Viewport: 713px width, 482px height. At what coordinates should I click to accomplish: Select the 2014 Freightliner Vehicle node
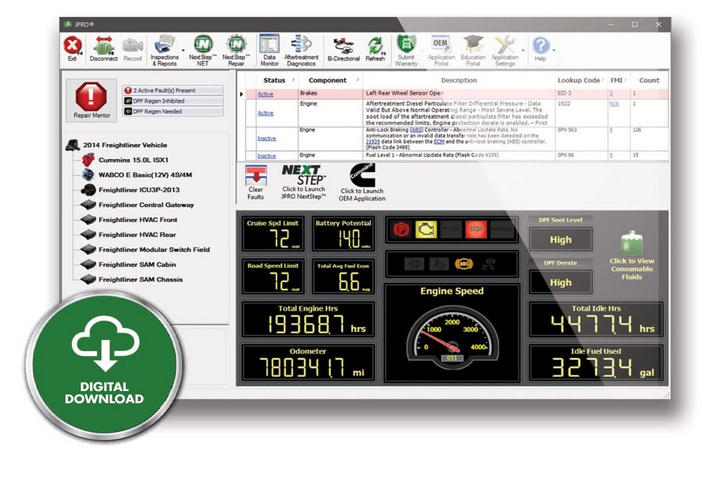(125, 145)
